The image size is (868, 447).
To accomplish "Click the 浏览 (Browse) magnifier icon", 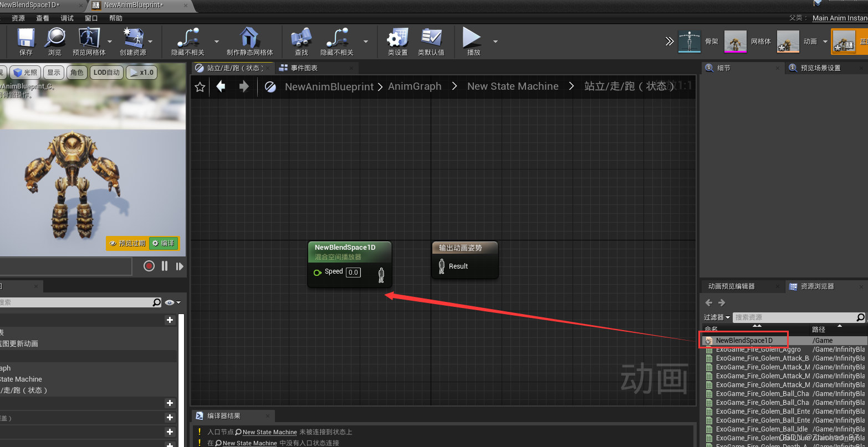I will (55, 38).
